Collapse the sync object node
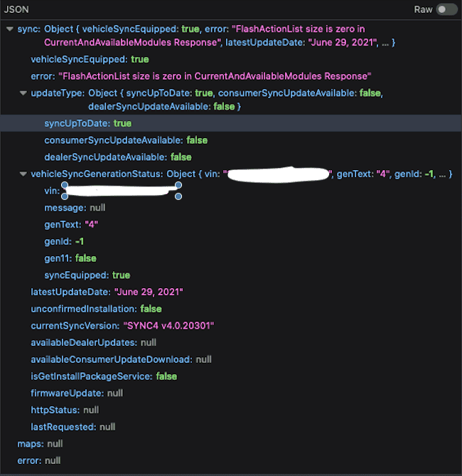This screenshot has width=462, height=476. point(10,29)
